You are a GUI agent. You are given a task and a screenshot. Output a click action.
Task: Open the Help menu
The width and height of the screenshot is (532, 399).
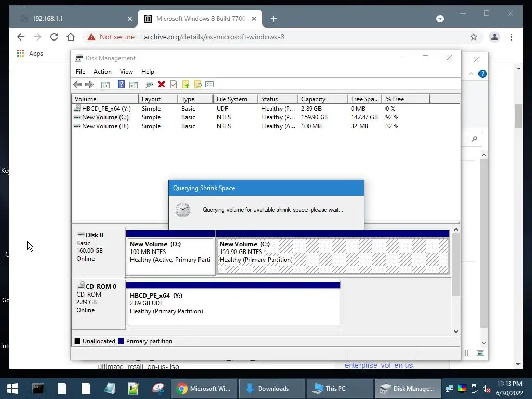148,72
